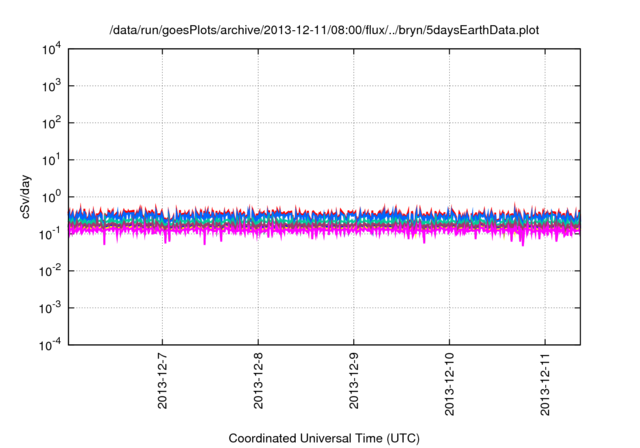Screen dimensions: 640x448
Task: Click the 2013-12-7 date tick label
Action: 162,381
